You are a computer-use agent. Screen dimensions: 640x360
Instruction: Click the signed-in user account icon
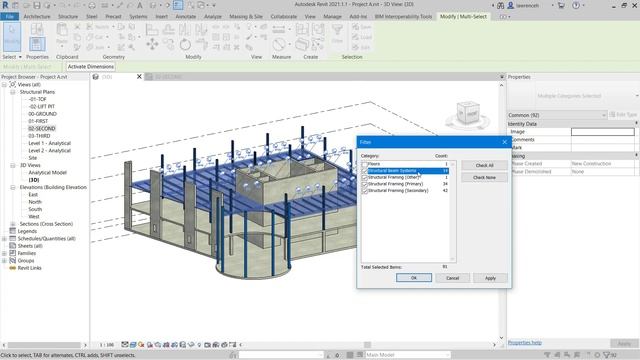511,5
